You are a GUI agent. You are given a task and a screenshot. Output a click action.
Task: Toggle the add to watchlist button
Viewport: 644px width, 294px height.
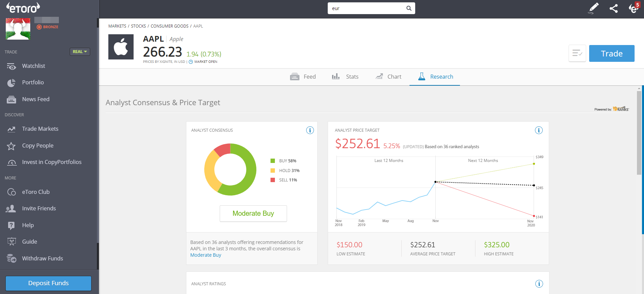(577, 53)
